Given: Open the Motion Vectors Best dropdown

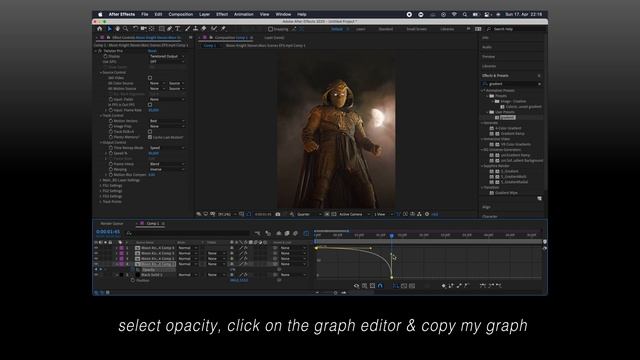Looking at the screenshot, I should click(167, 121).
